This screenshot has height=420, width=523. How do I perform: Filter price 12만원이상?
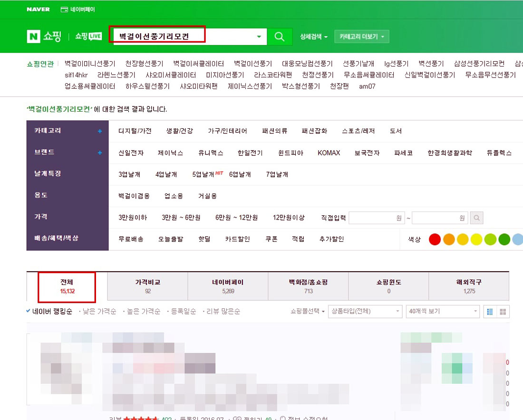point(289,217)
